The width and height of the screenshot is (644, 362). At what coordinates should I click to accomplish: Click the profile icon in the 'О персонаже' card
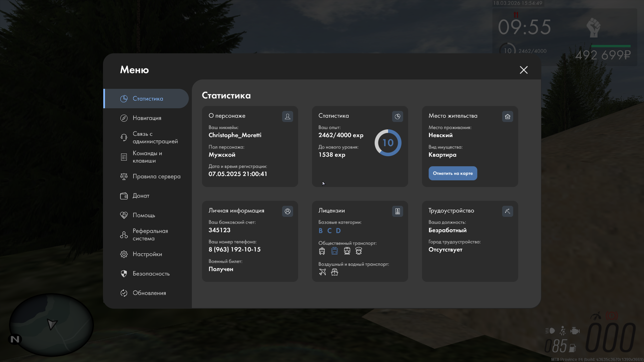click(x=287, y=116)
